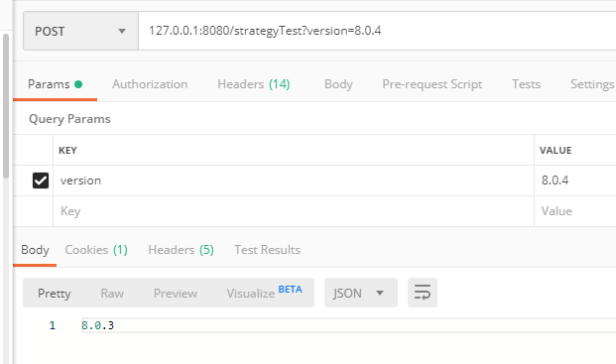Open the request Body tab
The image size is (616, 364).
click(x=338, y=84)
